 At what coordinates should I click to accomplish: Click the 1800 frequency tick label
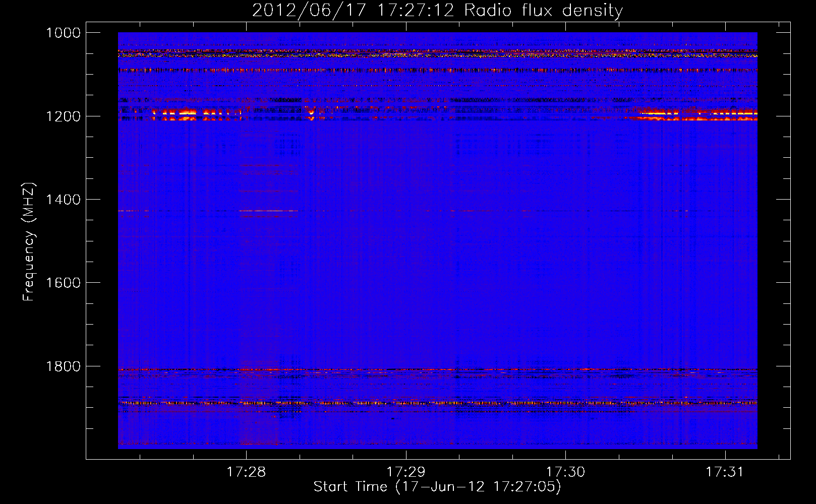click(x=63, y=366)
